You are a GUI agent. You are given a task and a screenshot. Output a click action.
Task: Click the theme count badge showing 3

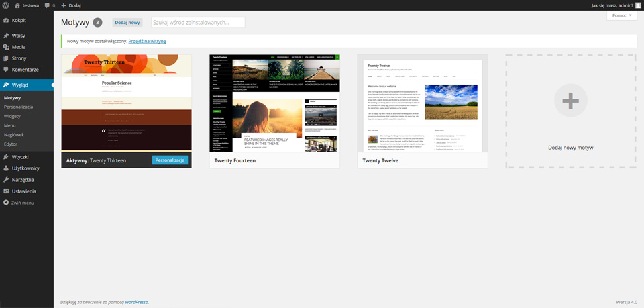pos(97,23)
